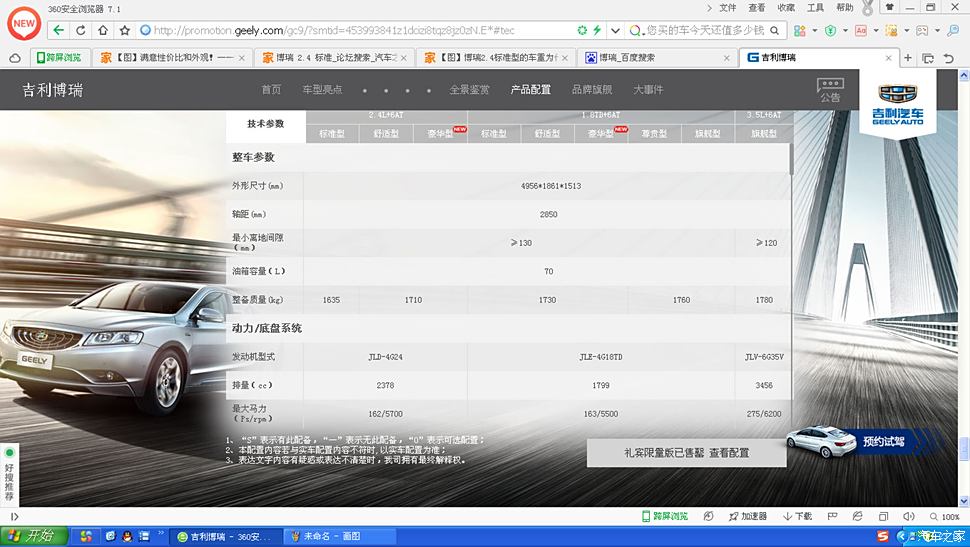The image size is (970, 547).
Task: Expand the address bar history dropdown arrow
Action: [x=615, y=30]
